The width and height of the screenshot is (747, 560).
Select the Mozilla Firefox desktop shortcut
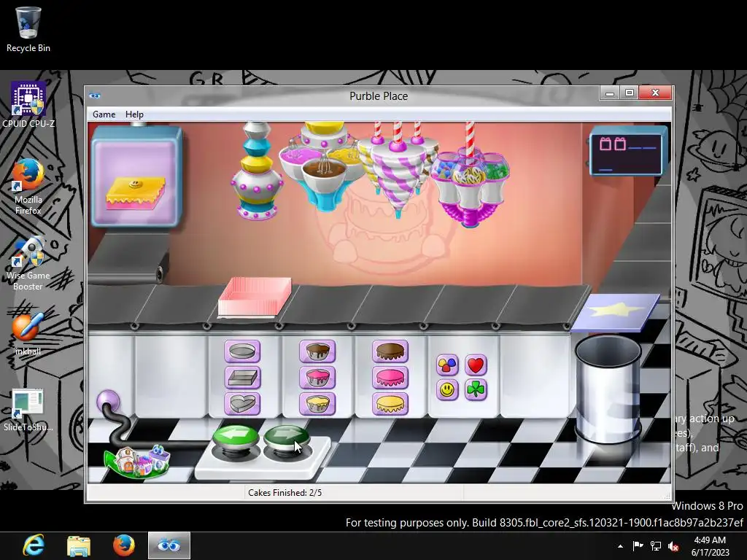28,187
